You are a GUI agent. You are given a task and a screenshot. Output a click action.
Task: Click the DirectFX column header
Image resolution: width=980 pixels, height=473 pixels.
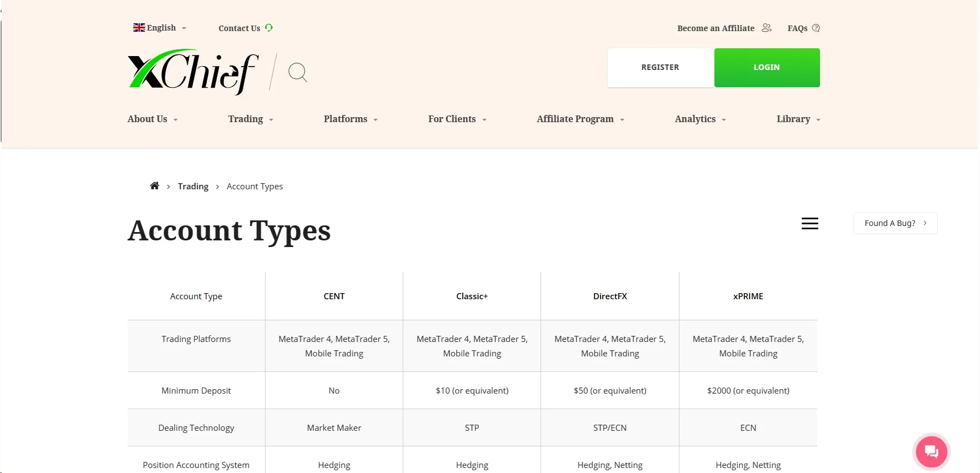coord(610,296)
